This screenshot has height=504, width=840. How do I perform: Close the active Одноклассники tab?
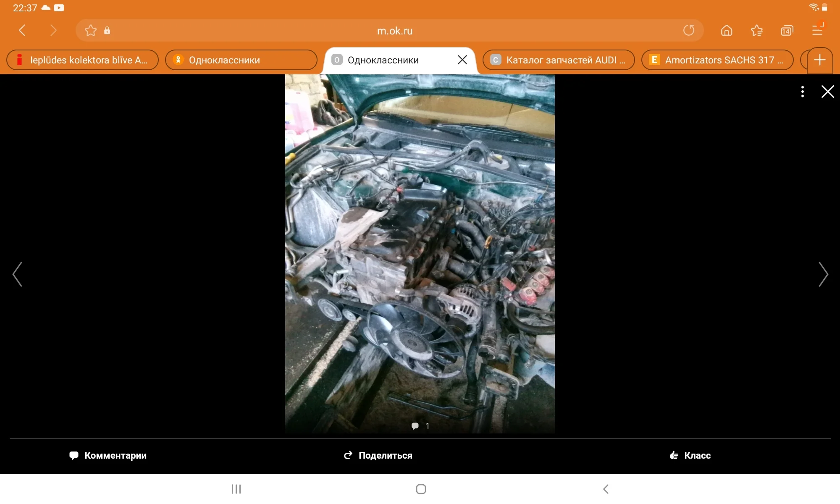pyautogui.click(x=462, y=60)
